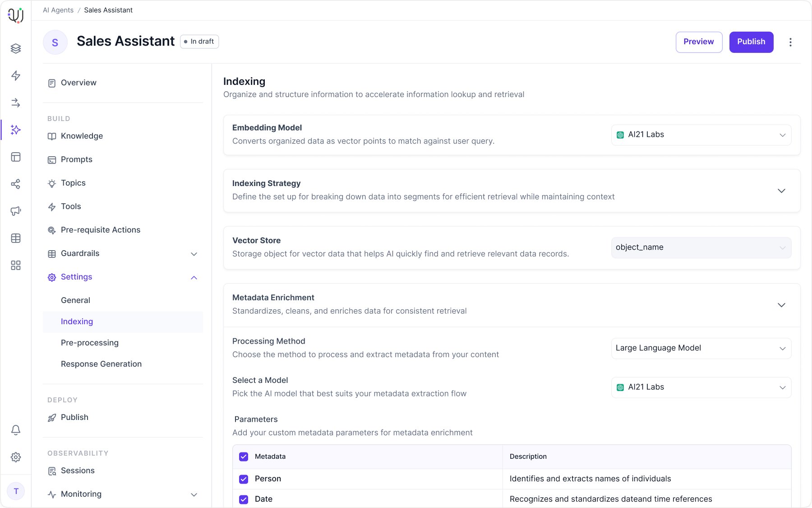The width and height of the screenshot is (812, 508).
Task: Click the Preview button
Action: pos(699,42)
